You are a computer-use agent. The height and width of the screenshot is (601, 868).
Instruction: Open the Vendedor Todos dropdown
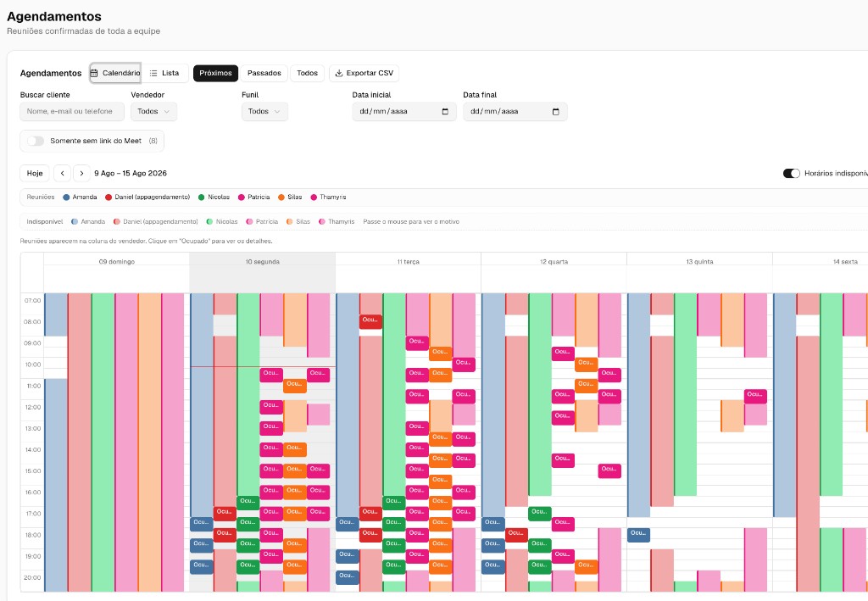pyautogui.click(x=154, y=111)
